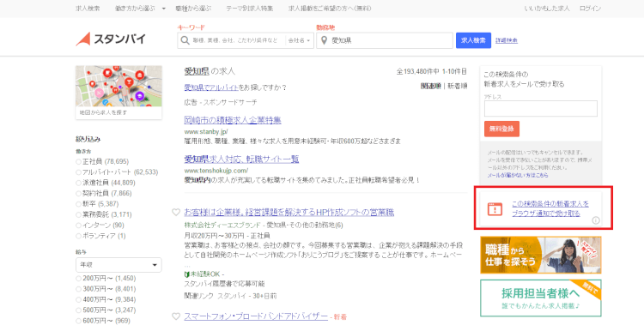Click the www.stanby.jp/ URL text

[x=206, y=132]
